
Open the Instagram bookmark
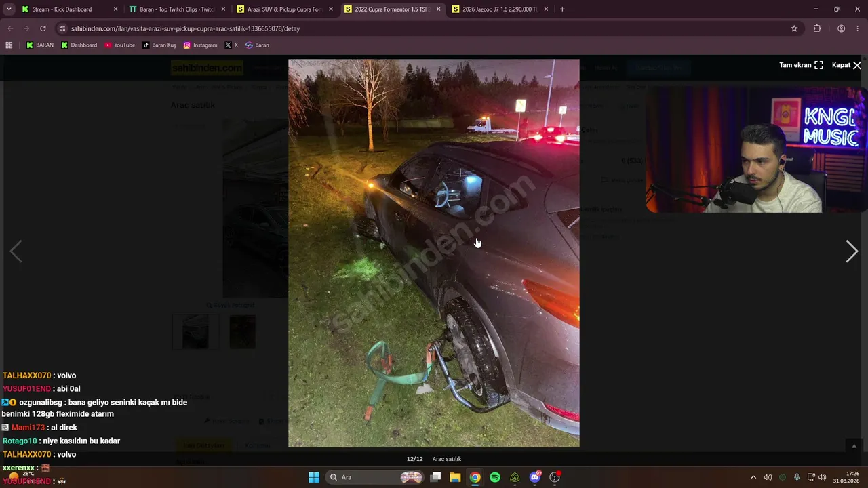[x=200, y=45]
